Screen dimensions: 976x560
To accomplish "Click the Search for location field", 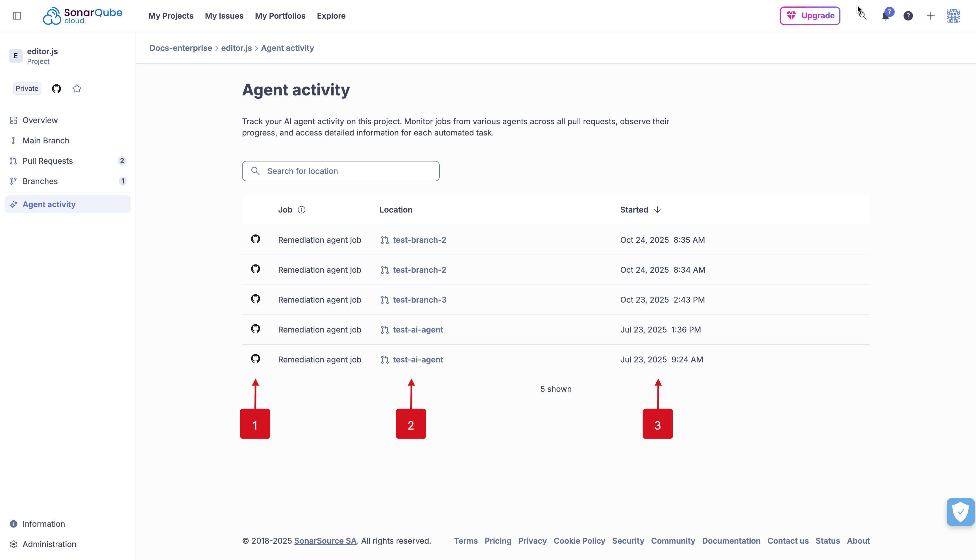I will pyautogui.click(x=341, y=171).
